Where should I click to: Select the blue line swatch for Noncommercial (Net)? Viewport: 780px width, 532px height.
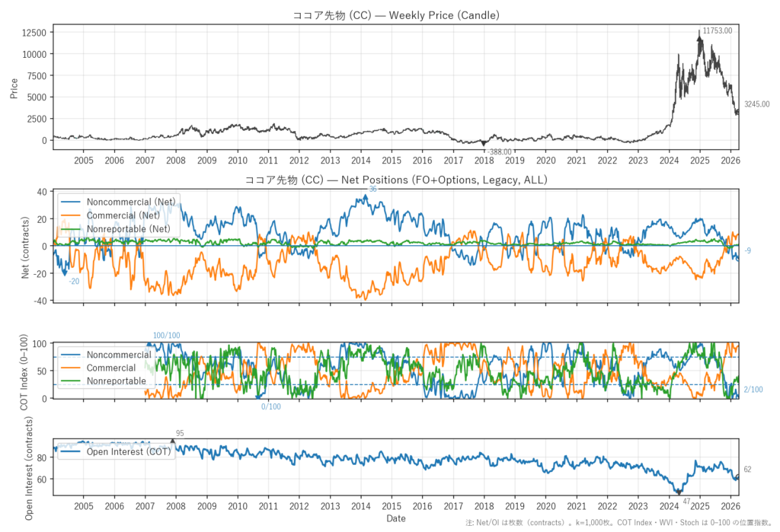(x=72, y=202)
